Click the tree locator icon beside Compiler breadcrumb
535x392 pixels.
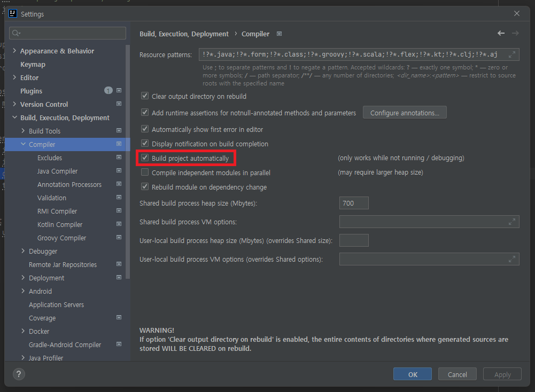click(278, 33)
